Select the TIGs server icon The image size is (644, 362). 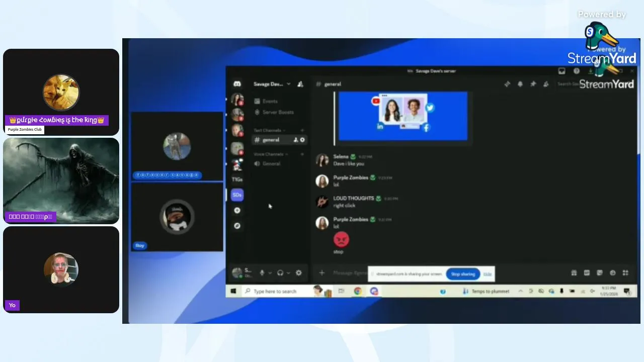pos(237,179)
